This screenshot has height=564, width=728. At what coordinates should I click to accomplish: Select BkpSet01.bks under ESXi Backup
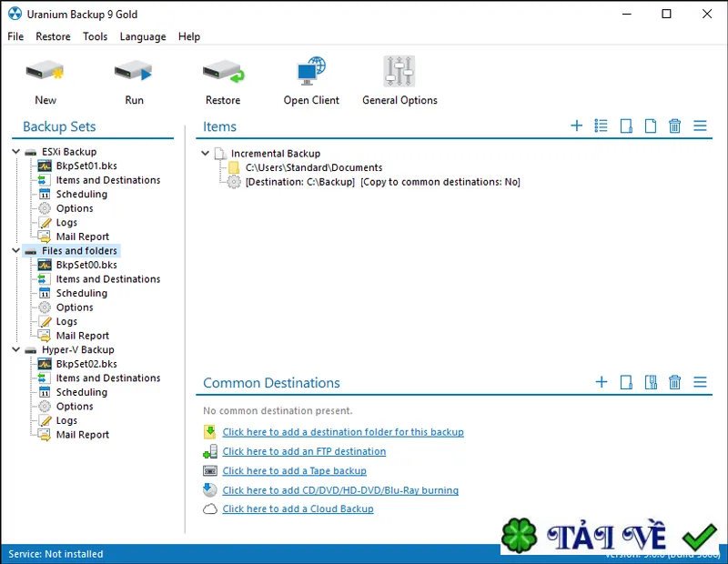pos(86,166)
